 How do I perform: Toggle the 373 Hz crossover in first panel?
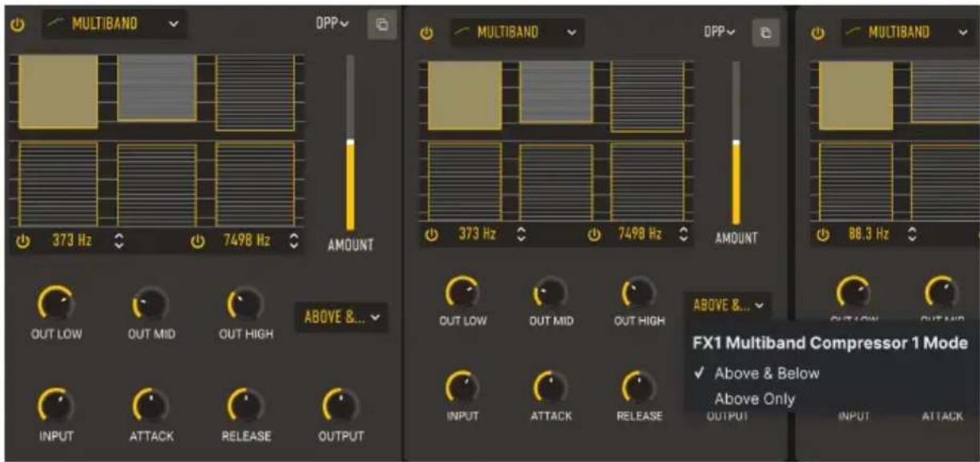point(22,241)
